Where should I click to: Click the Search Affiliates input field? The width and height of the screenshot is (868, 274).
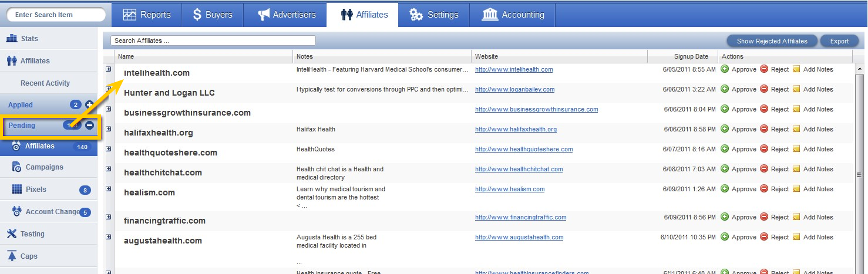point(213,40)
